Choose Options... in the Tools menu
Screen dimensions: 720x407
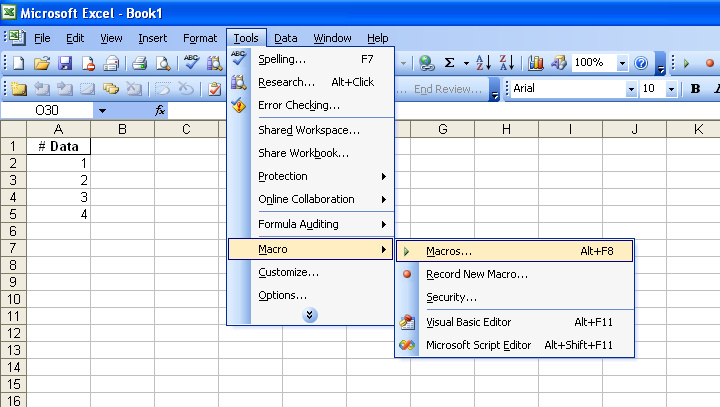(x=311, y=295)
